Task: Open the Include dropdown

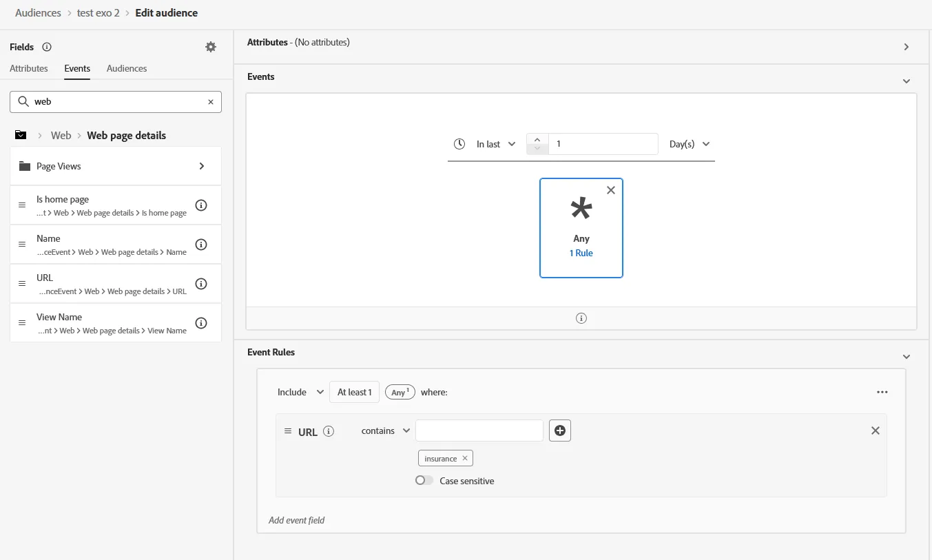Action: pyautogui.click(x=300, y=392)
